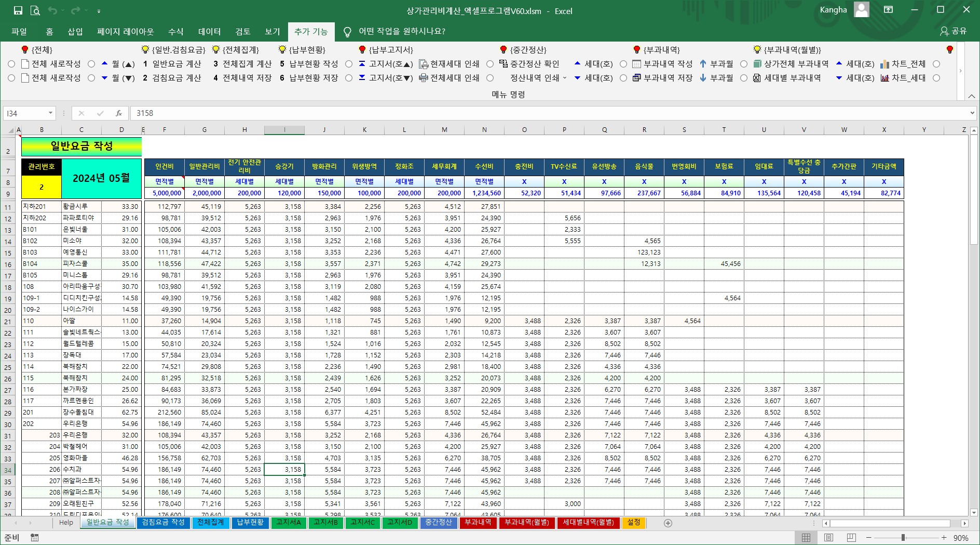
Task: Select the radio button before 고지서(호▼)
Action: coord(349,78)
